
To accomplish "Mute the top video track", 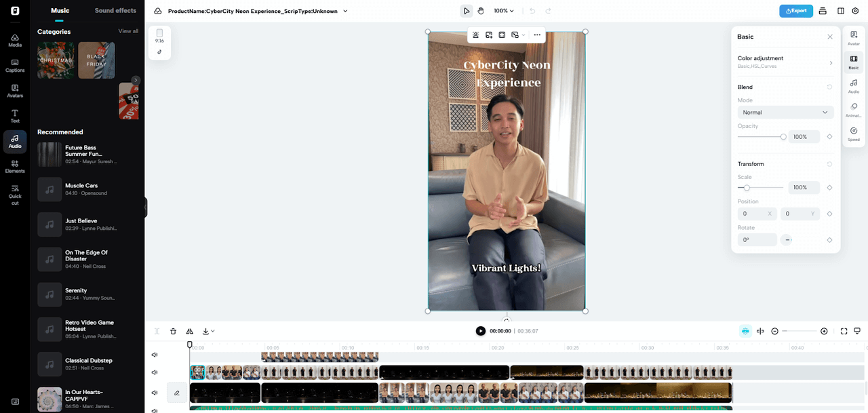I will click(155, 355).
